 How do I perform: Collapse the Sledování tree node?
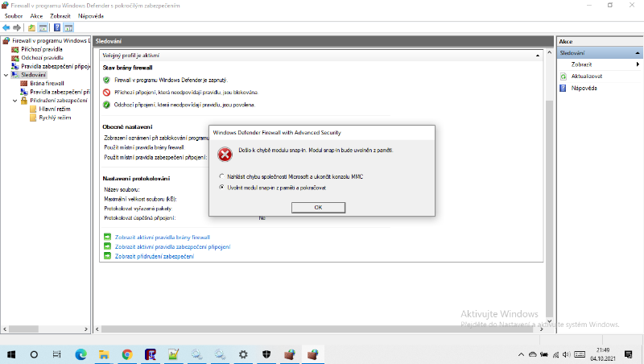6,75
